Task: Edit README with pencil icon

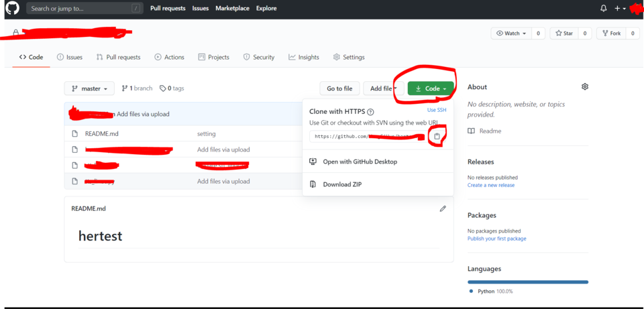Action: coord(442,208)
